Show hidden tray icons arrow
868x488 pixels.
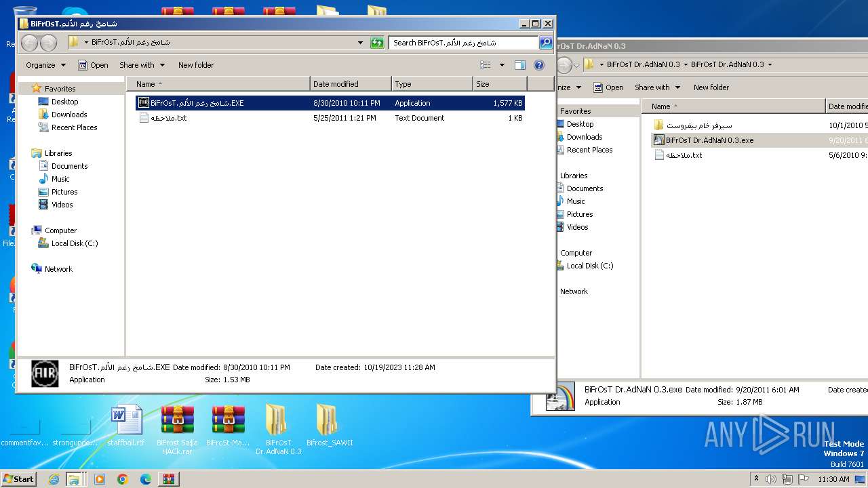(757, 479)
